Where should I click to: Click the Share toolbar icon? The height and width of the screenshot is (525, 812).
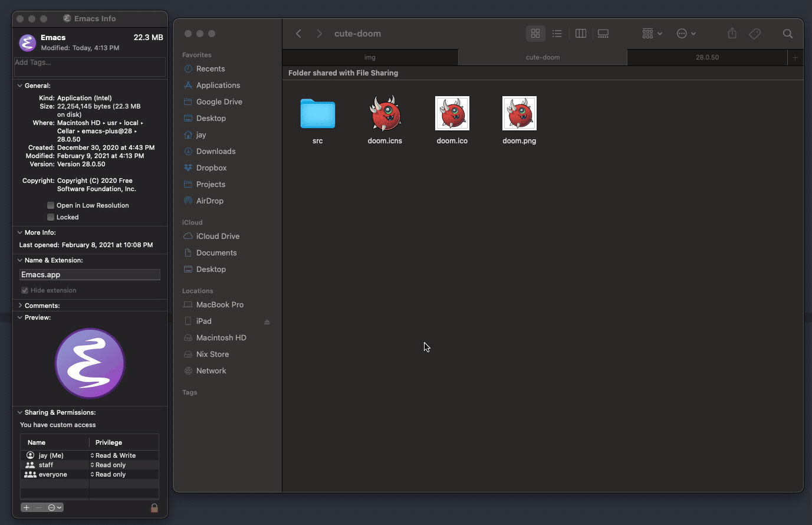tap(732, 34)
